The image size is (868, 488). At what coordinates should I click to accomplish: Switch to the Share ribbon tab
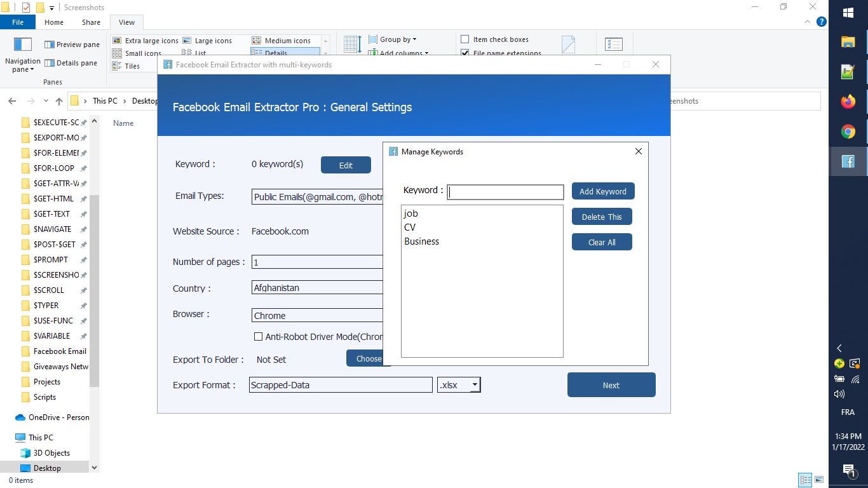(x=91, y=22)
